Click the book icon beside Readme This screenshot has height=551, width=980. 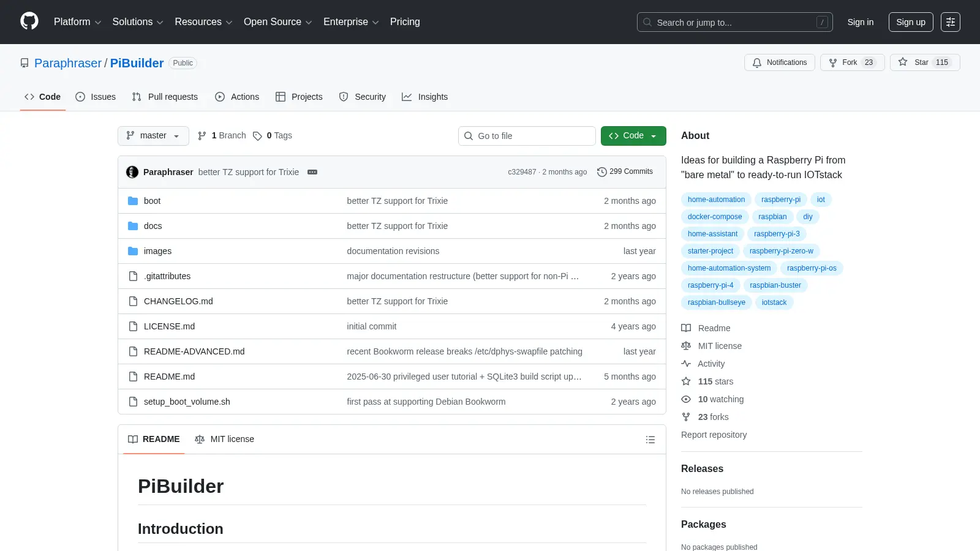coord(686,328)
